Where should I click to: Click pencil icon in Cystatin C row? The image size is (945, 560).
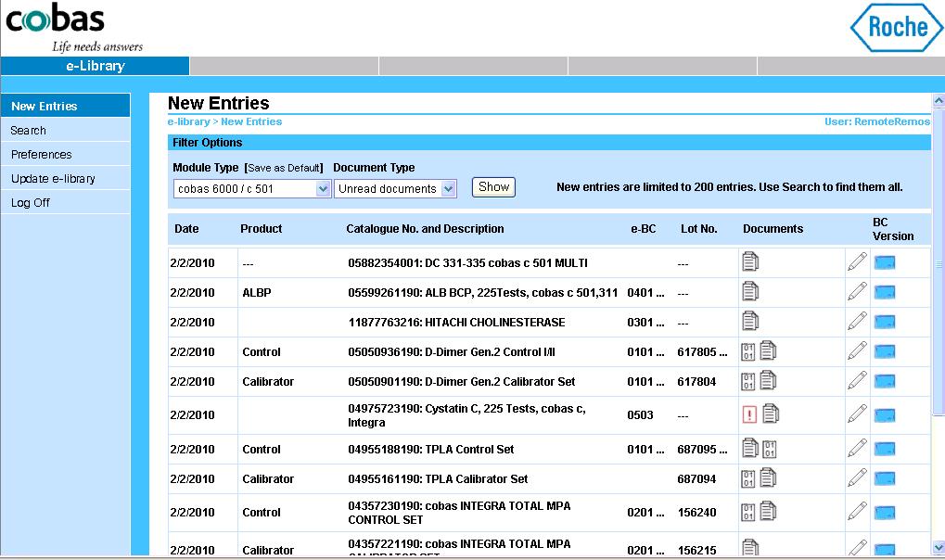click(857, 414)
